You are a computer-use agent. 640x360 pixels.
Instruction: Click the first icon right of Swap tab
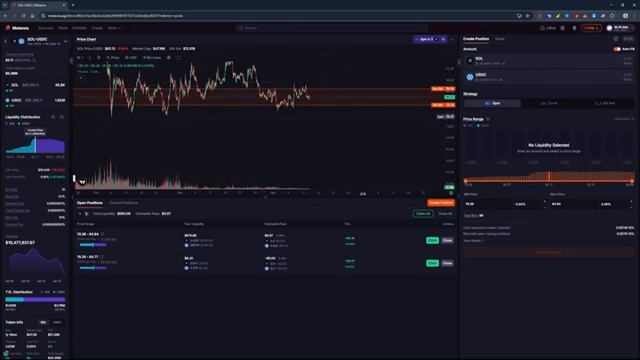pos(616,39)
